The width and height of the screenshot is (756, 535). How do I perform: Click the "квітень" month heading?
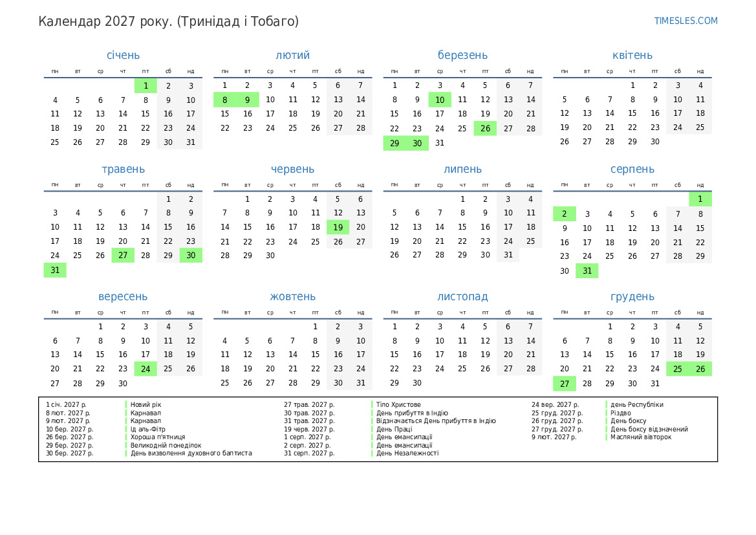(x=632, y=56)
